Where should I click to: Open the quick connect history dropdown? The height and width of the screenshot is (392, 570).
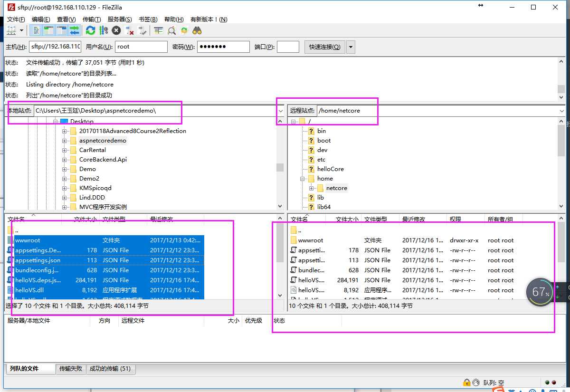(x=351, y=47)
